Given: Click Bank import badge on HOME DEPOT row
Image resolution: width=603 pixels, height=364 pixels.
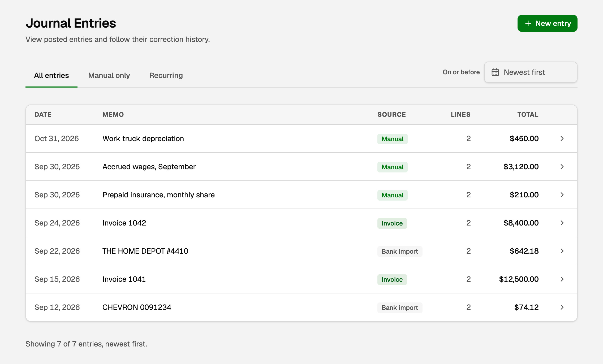Looking at the screenshot, I should (x=400, y=252).
